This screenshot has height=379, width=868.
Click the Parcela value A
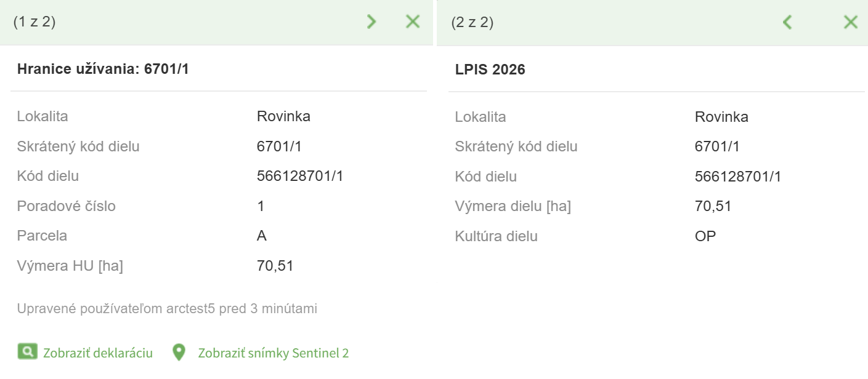[x=262, y=236]
